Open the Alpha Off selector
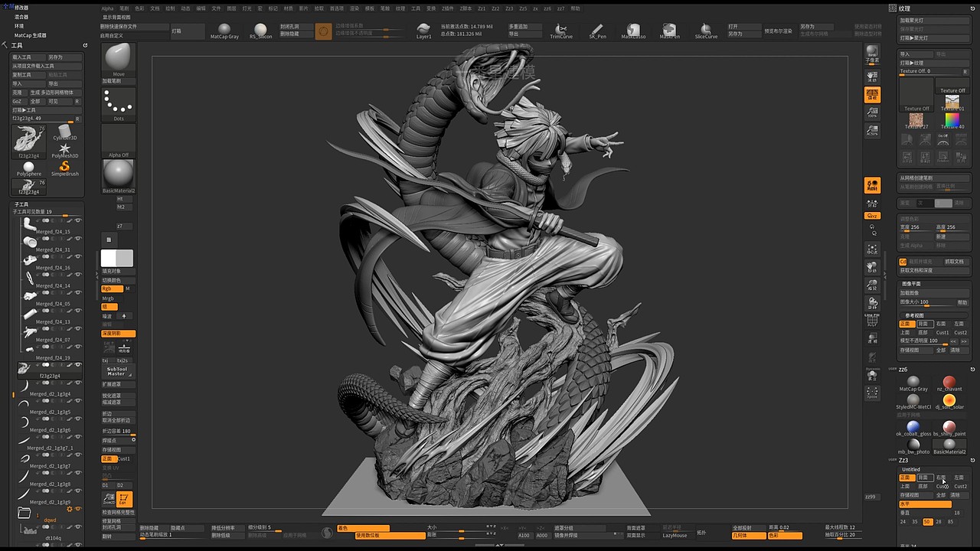 (x=118, y=139)
